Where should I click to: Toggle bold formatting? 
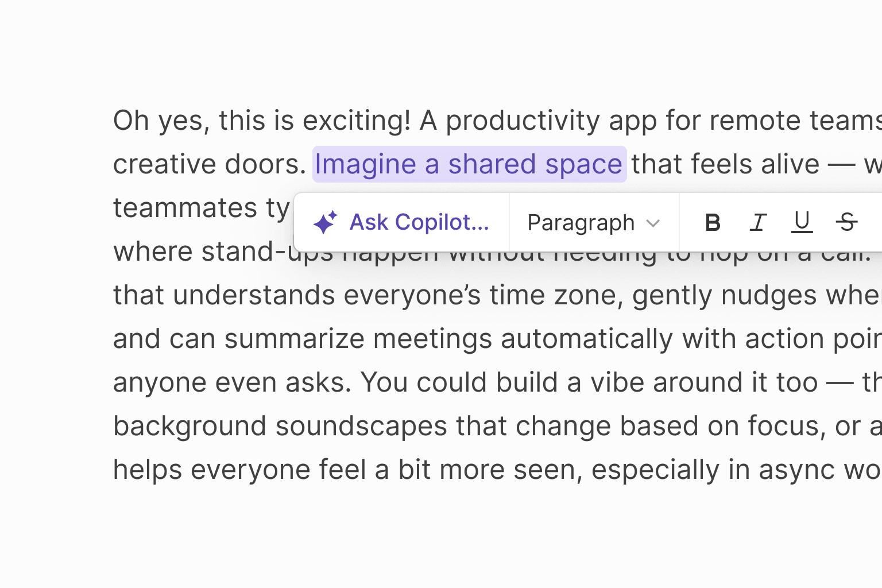pos(713,223)
